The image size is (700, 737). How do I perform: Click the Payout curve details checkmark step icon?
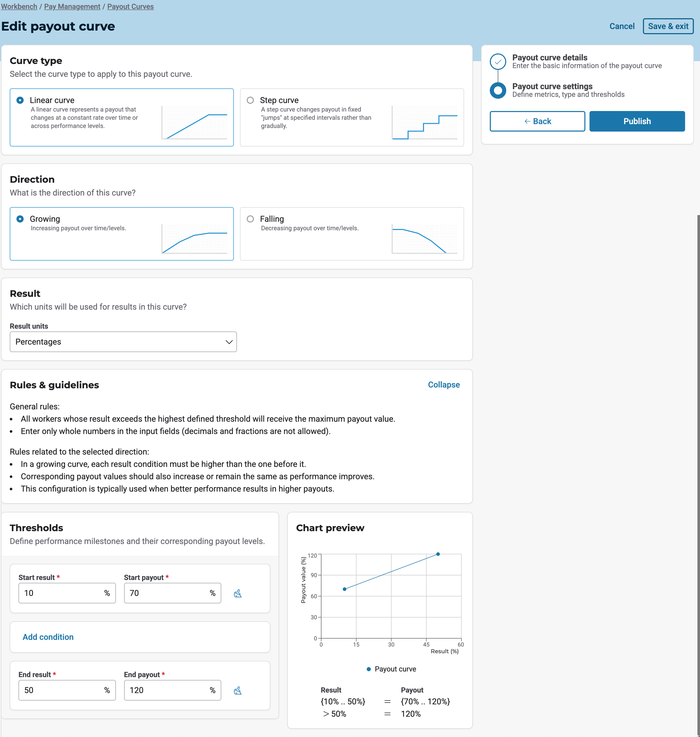tap(498, 62)
